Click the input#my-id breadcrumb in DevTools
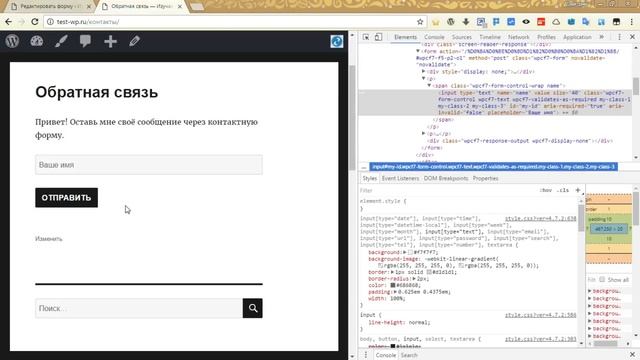This screenshot has width=640, height=360. click(x=493, y=167)
